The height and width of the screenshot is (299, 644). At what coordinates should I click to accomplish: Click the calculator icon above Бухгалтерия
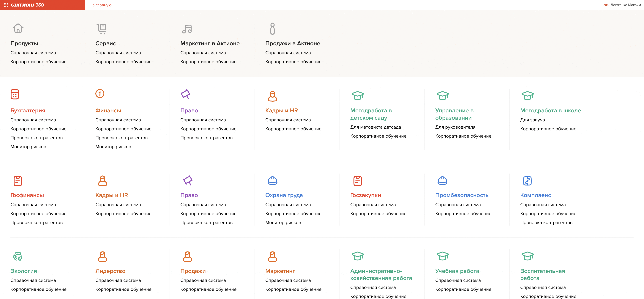click(x=15, y=94)
